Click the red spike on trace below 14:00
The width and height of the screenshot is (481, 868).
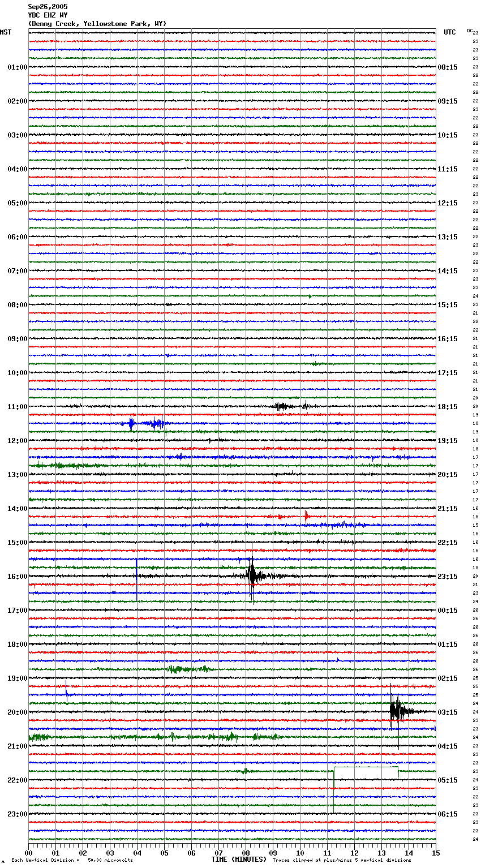pyautogui.click(x=306, y=516)
